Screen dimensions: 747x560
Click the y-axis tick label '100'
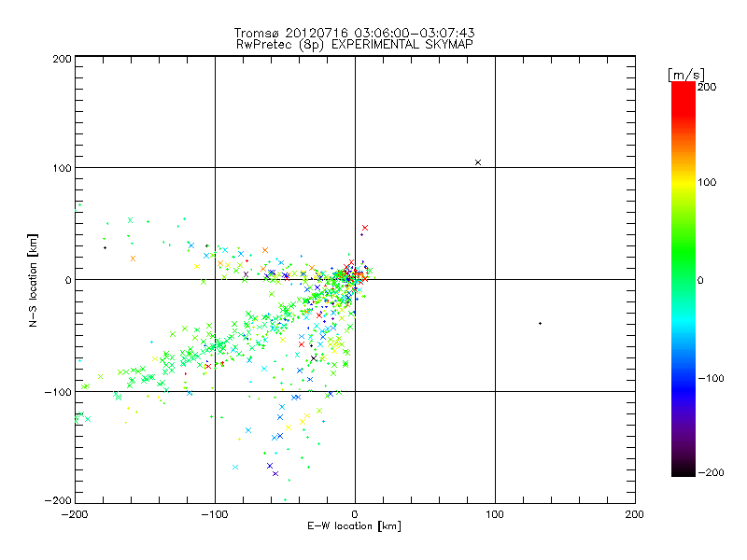click(62, 168)
